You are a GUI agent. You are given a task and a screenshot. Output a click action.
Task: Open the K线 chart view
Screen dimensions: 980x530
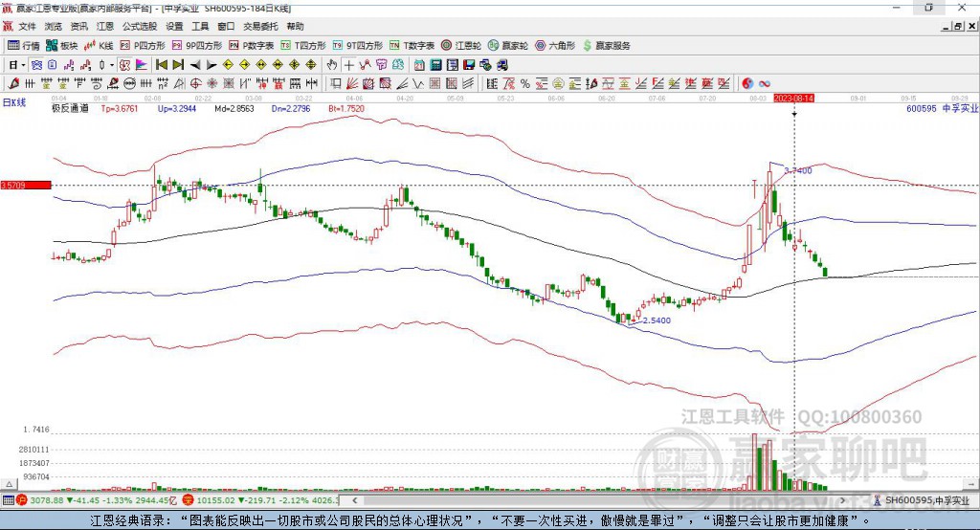99,46
